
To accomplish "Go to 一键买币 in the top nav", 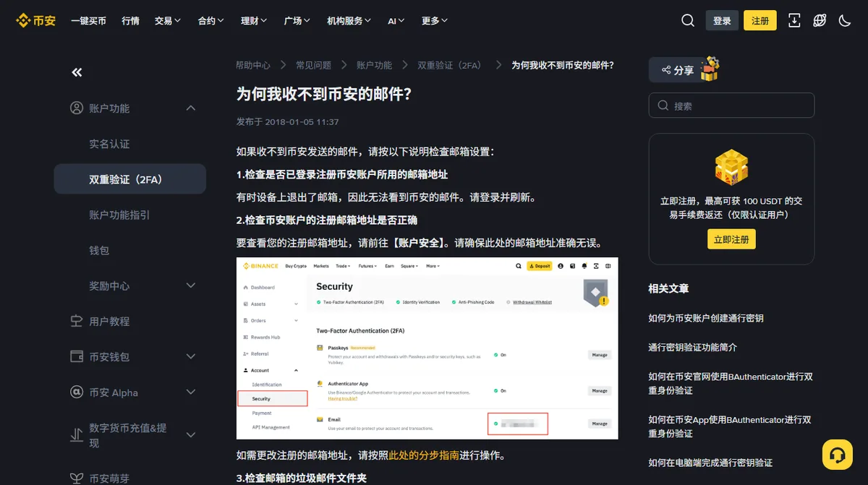I will coord(88,21).
